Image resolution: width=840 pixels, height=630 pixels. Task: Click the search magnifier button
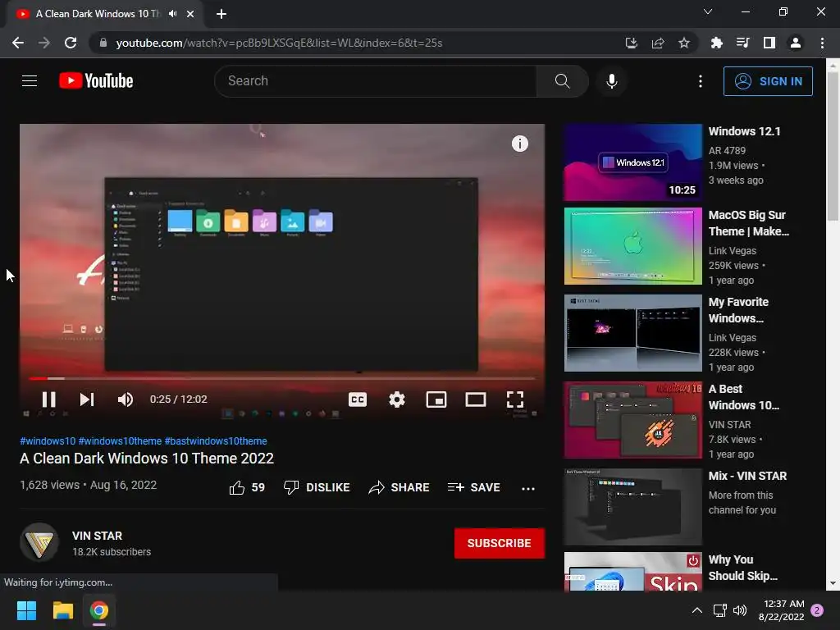click(562, 81)
